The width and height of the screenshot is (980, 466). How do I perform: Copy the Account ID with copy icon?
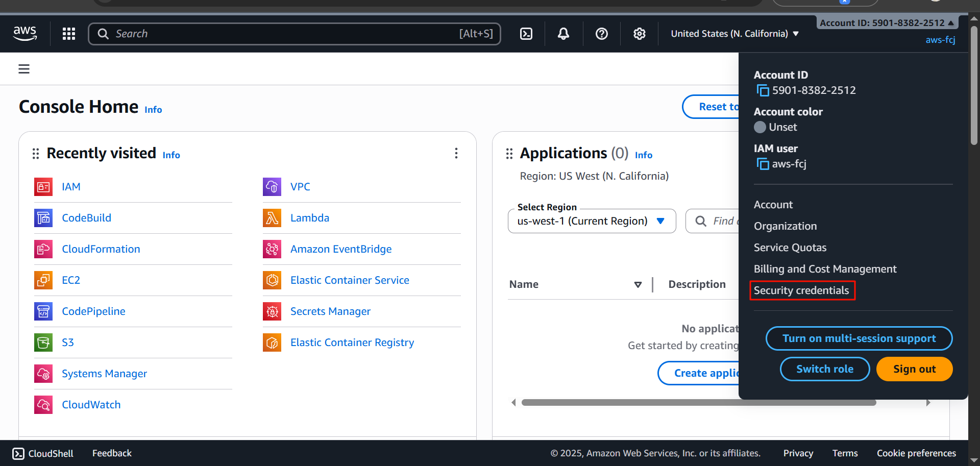click(x=763, y=91)
